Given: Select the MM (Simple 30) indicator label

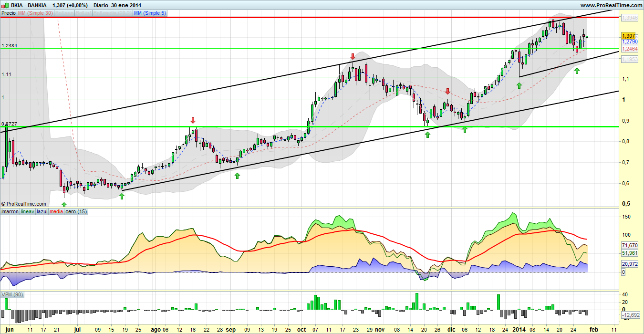Looking at the screenshot, I should point(35,13).
